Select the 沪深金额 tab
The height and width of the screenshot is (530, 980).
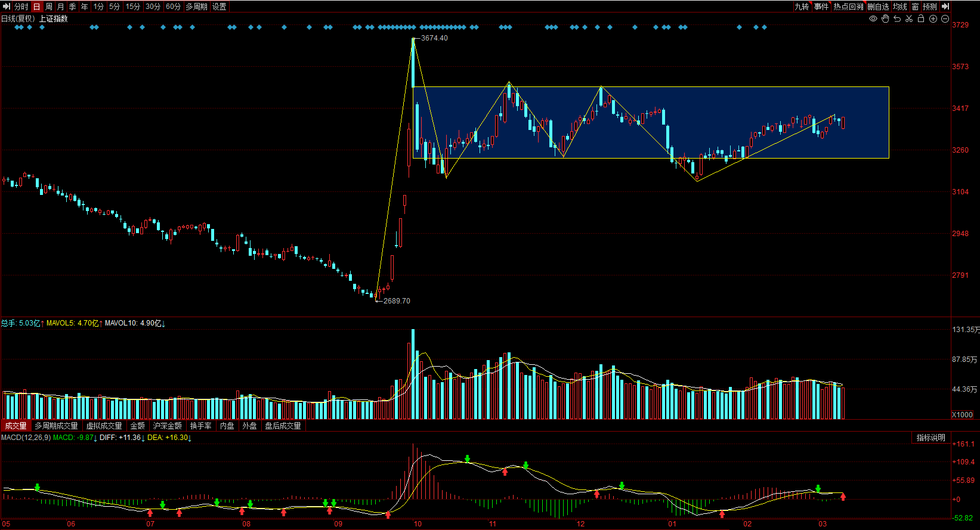(168, 426)
